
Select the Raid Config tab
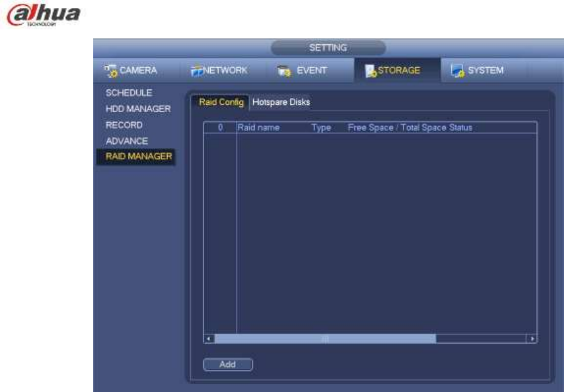[221, 102]
